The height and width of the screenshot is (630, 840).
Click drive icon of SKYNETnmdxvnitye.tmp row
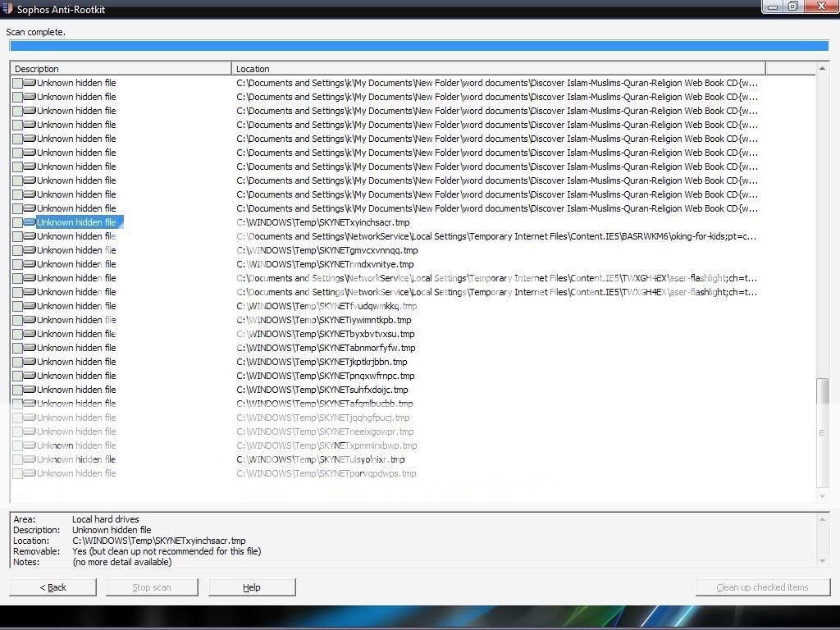(30, 264)
